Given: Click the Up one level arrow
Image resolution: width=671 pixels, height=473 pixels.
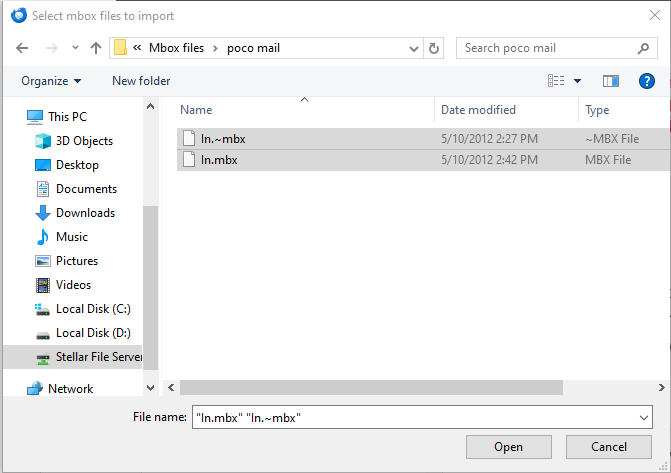Looking at the screenshot, I should tap(96, 48).
